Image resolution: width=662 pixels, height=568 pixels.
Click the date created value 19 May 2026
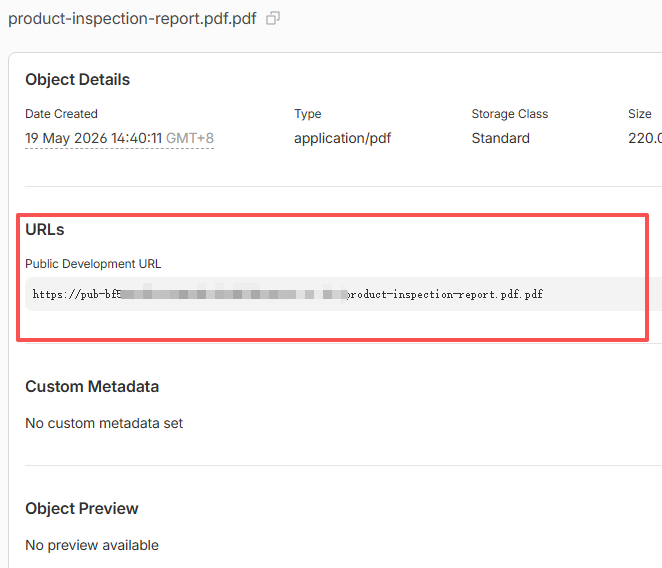[119, 138]
